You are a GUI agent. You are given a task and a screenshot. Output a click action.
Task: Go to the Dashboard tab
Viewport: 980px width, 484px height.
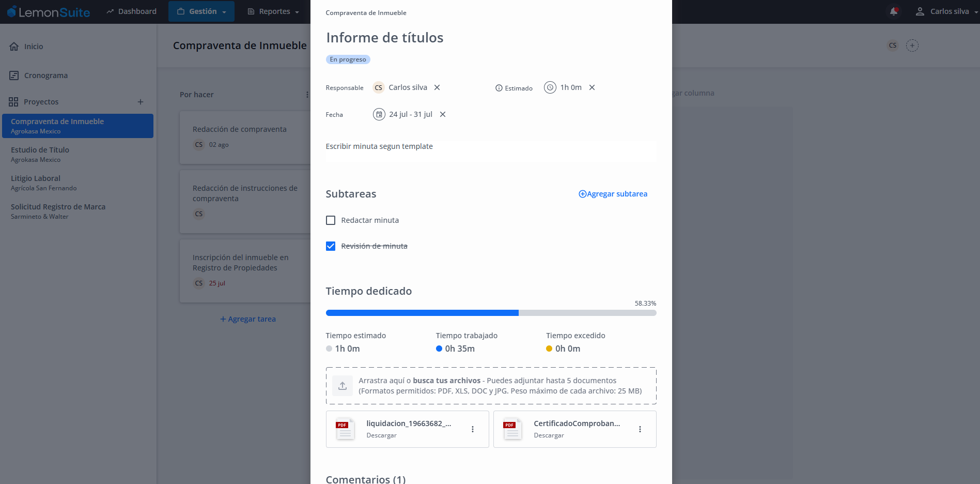coord(132,11)
